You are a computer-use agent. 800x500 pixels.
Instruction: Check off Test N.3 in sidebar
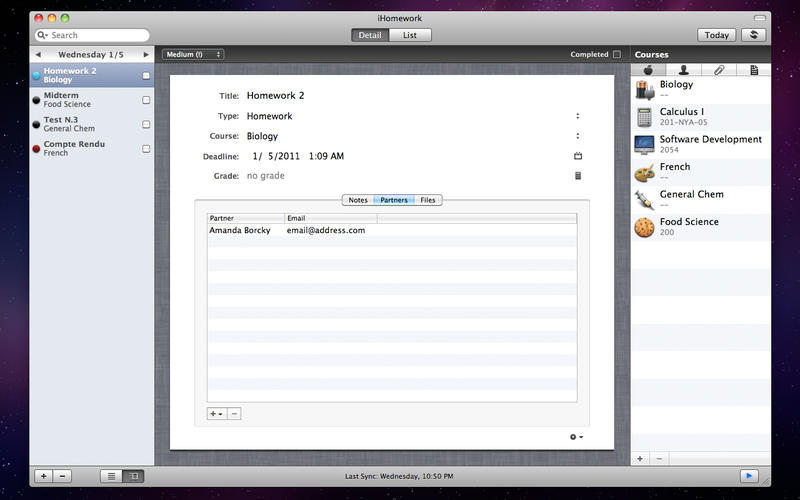[146, 124]
